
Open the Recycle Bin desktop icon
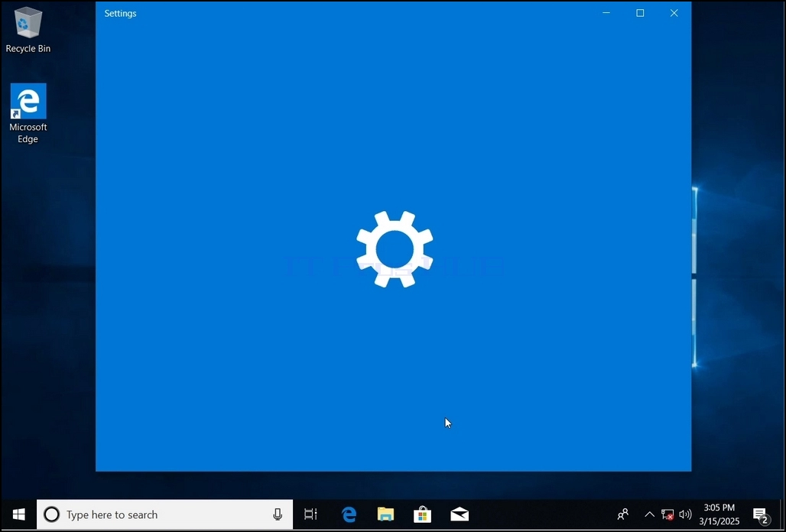click(x=28, y=29)
